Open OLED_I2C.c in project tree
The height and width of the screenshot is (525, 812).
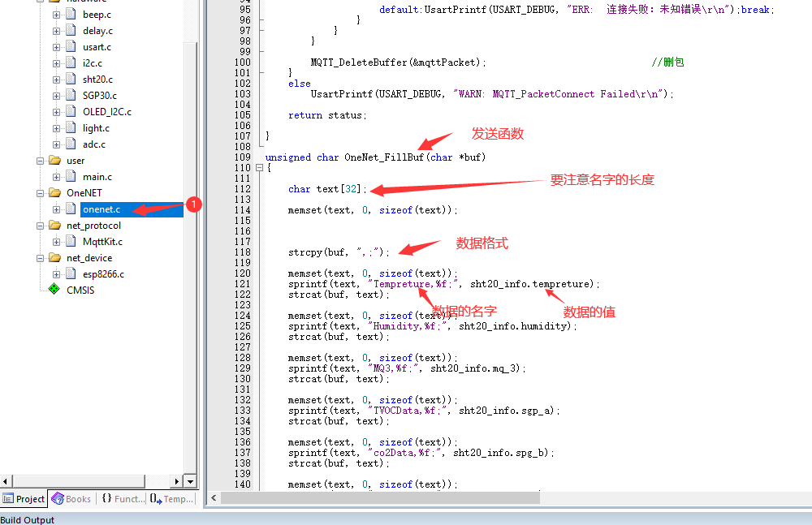pyautogui.click(x=107, y=112)
